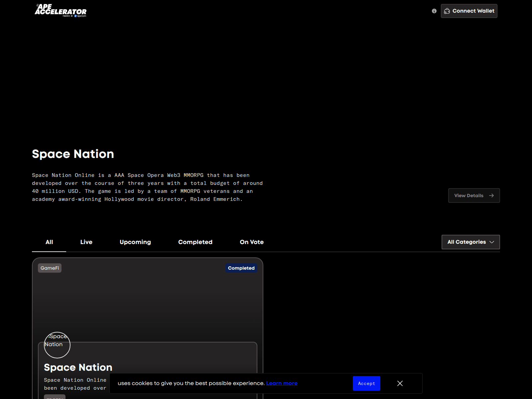Image resolution: width=532 pixels, height=399 pixels.
Task: Open the Space Nation card title
Action: point(78,367)
